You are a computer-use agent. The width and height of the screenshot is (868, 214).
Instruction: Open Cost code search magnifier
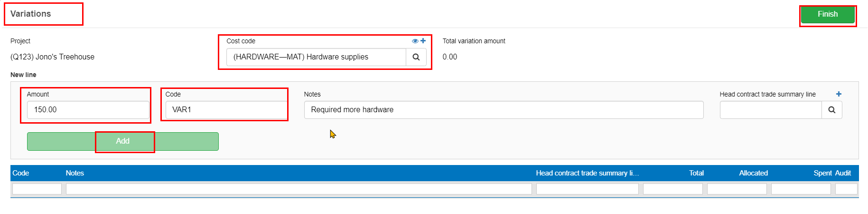click(x=416, y=57)
